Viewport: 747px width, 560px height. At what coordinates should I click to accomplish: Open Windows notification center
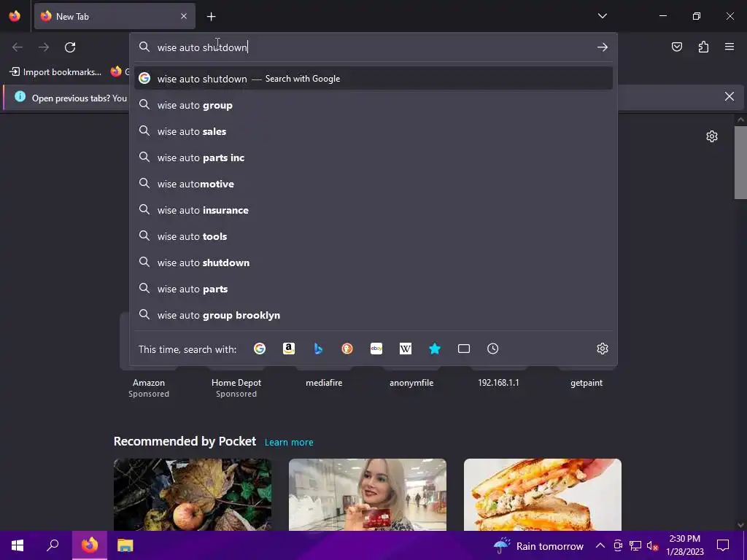tap(723, 545)
